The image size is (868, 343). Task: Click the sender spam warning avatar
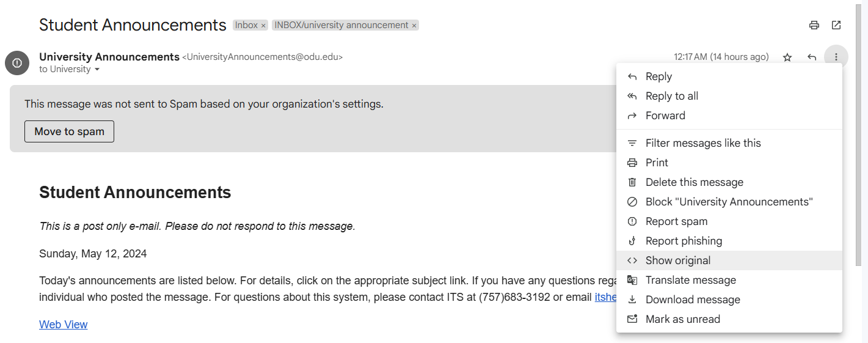coord(17,63)
